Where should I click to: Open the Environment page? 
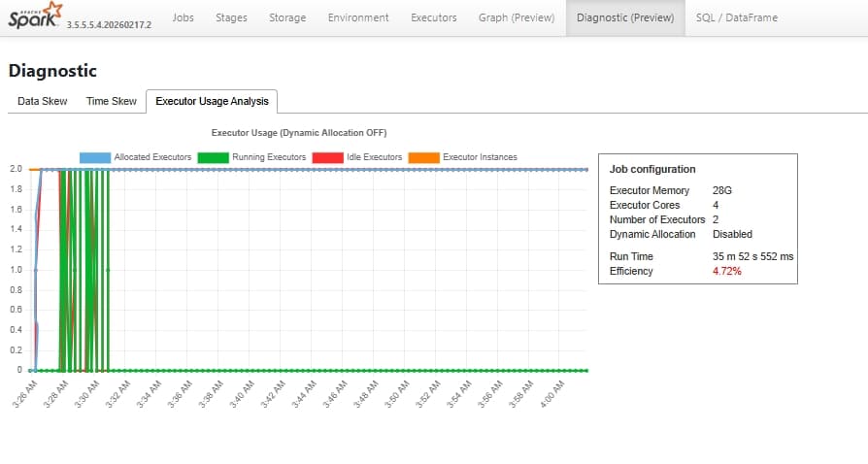(358, 17)
